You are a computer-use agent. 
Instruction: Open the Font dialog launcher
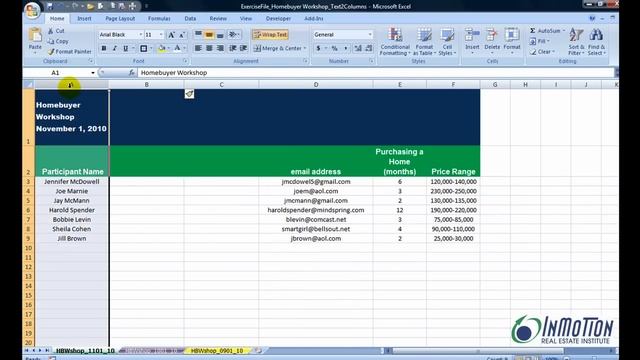(185, 61)
